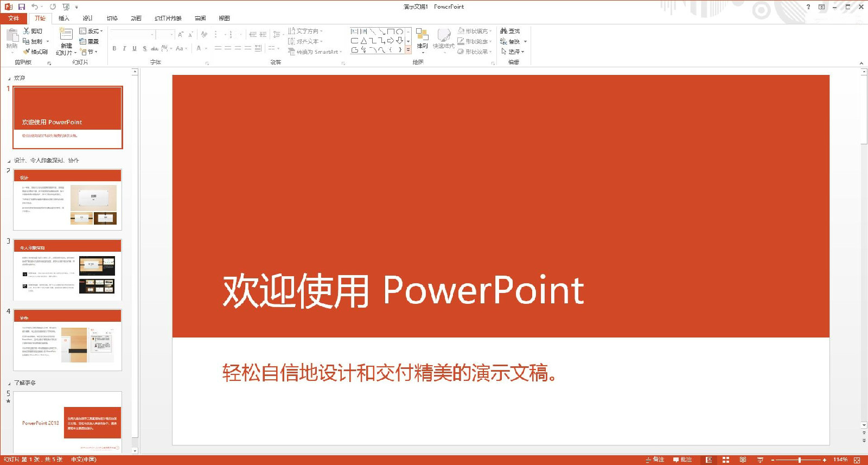Fit slide to current window
The height and width of the screenshot is (465, 868).
click(857, 460)
